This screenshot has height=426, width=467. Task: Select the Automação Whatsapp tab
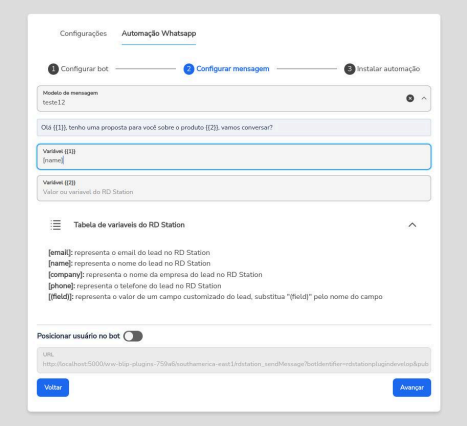[x=159, y=33]
